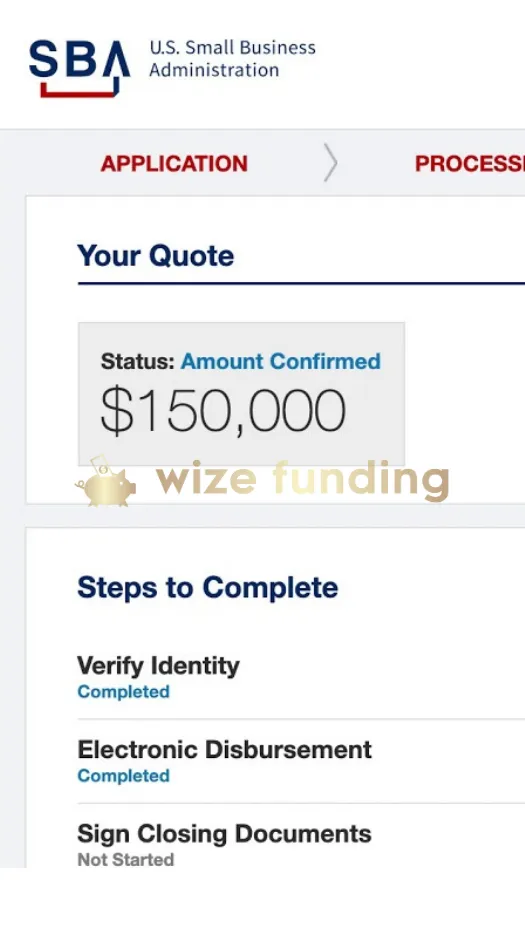Select the APPLICATION step tab

click(x=174, y=163)
